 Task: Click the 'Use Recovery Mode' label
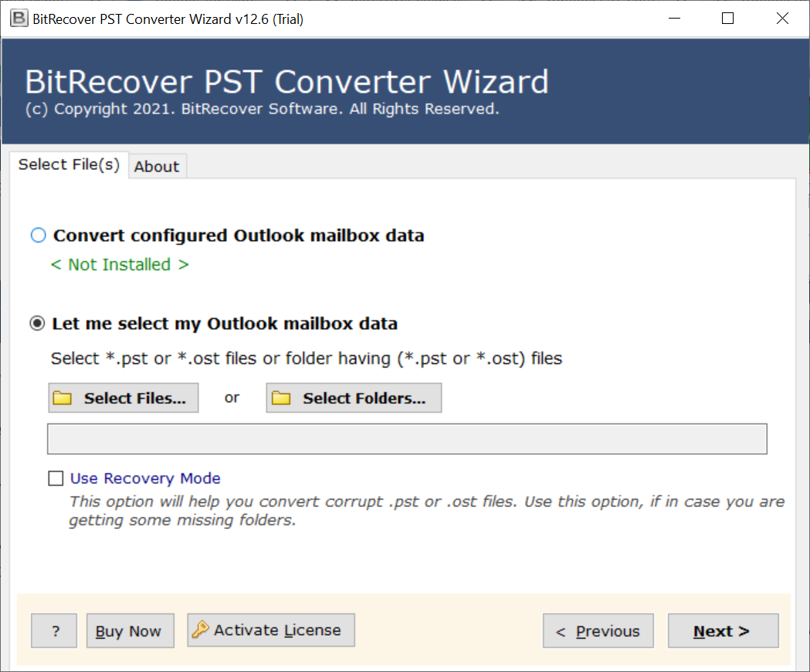[x=145, y=478]
